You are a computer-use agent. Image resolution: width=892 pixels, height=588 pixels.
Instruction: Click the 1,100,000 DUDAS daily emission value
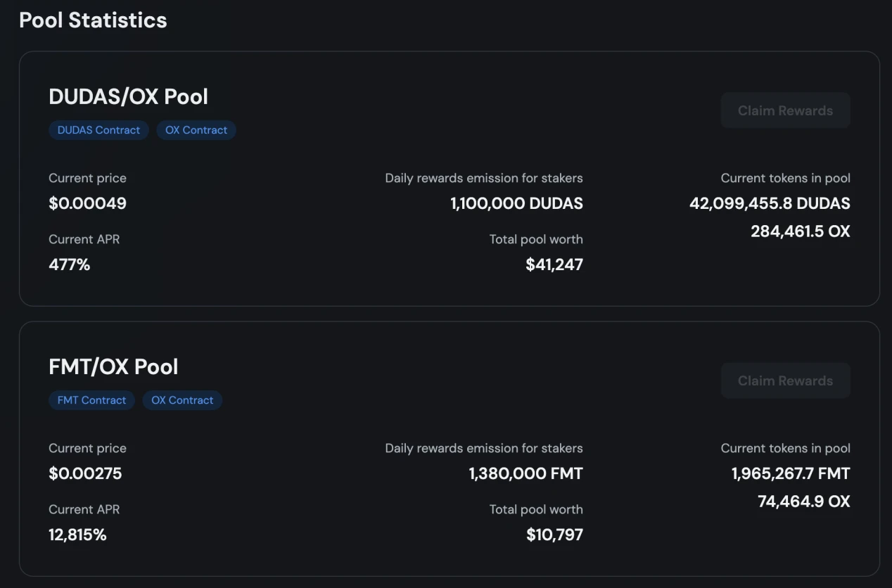pos(516,203)
